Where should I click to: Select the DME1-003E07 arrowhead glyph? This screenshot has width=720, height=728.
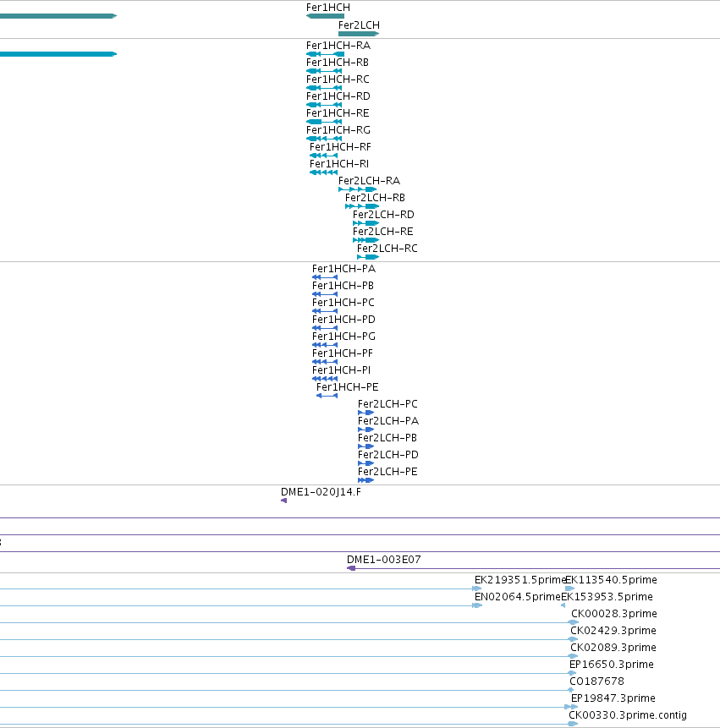(x=351, y=568)
